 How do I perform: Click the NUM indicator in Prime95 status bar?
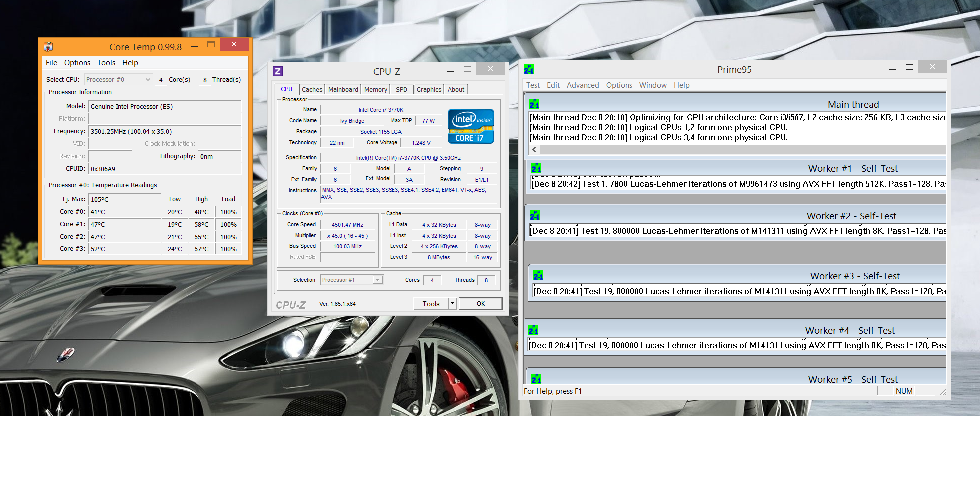(x=904, y=391)
